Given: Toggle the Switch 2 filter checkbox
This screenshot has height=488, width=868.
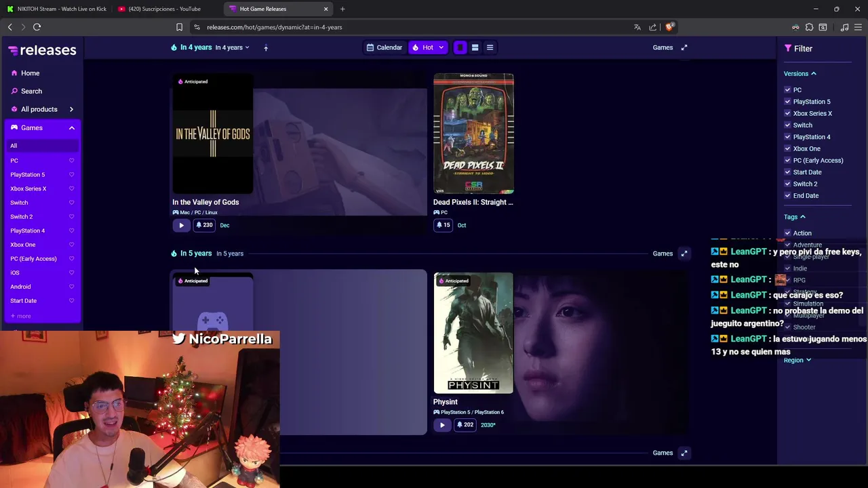Looking at the screenshot, I should [x=787, y=184].
